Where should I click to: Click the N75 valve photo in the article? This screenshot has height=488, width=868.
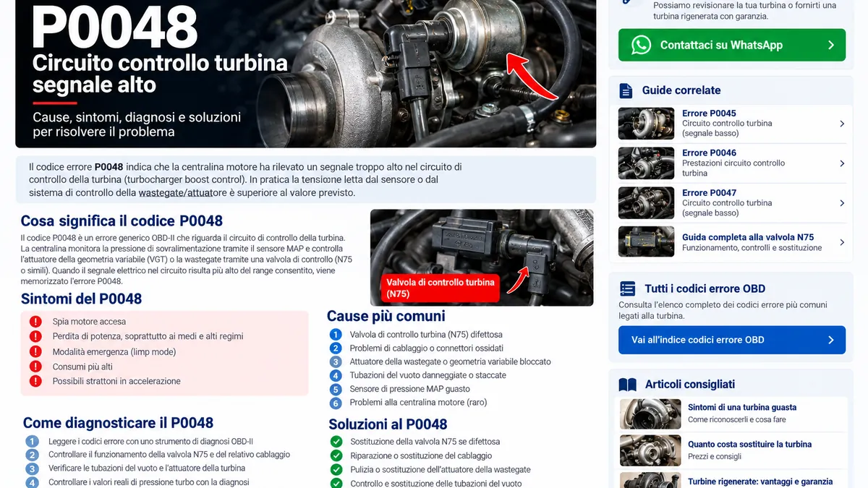click(481, 257)
